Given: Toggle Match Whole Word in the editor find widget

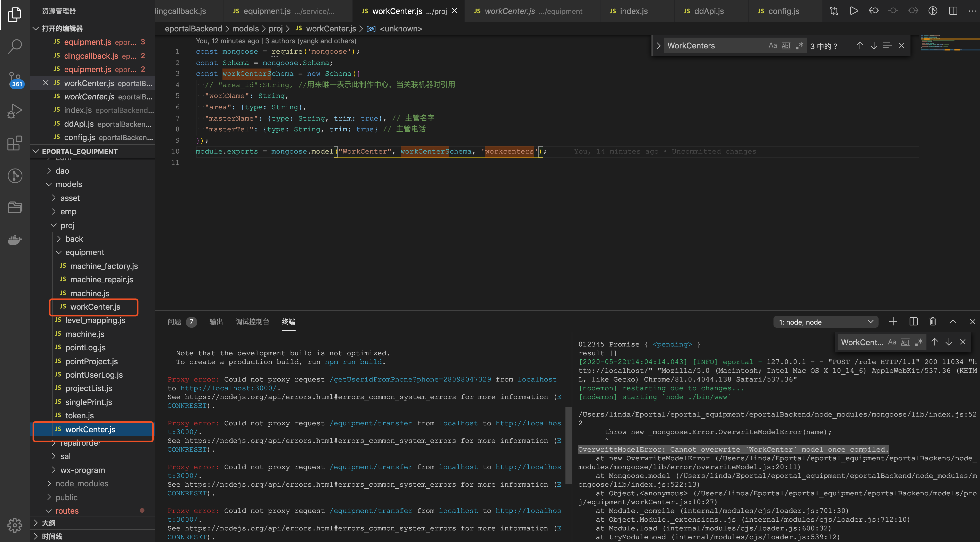Looking at the screenshot, I should point(786,46).
